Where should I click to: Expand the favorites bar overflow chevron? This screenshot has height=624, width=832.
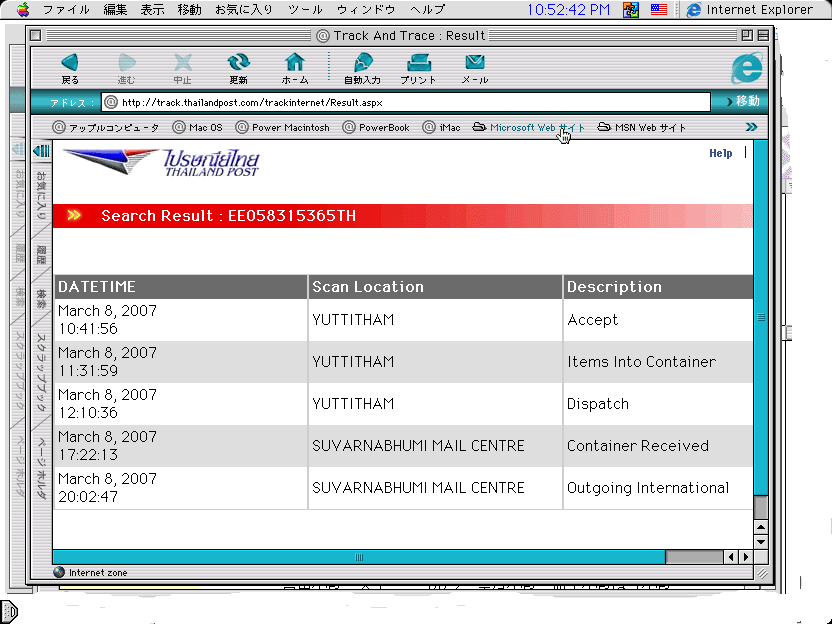tap(751, 127)
